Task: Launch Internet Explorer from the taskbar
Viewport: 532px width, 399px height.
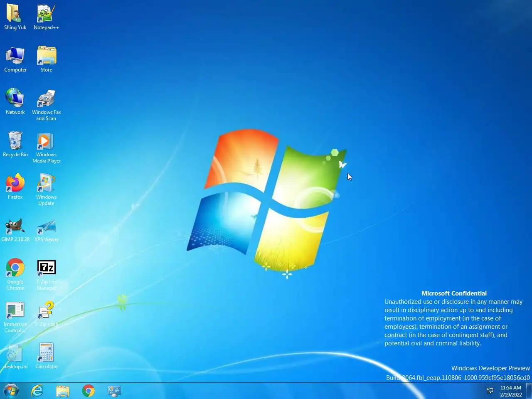Action: click(37, 391)
